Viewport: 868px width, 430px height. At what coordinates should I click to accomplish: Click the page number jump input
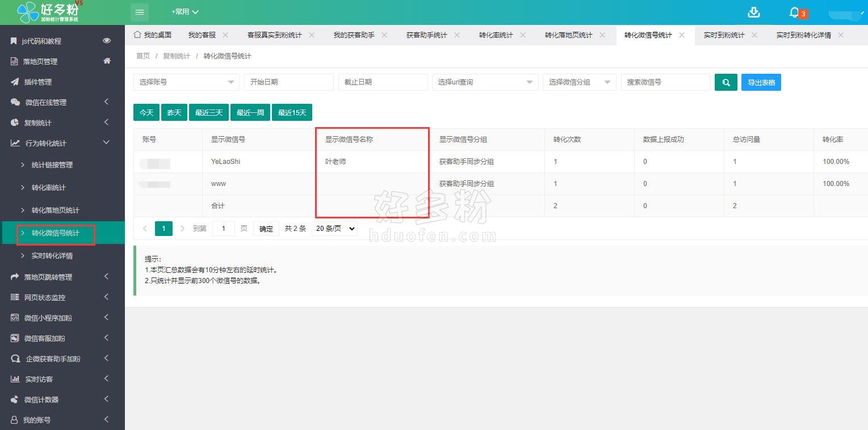pyautogui.click(x=224, y=229)
